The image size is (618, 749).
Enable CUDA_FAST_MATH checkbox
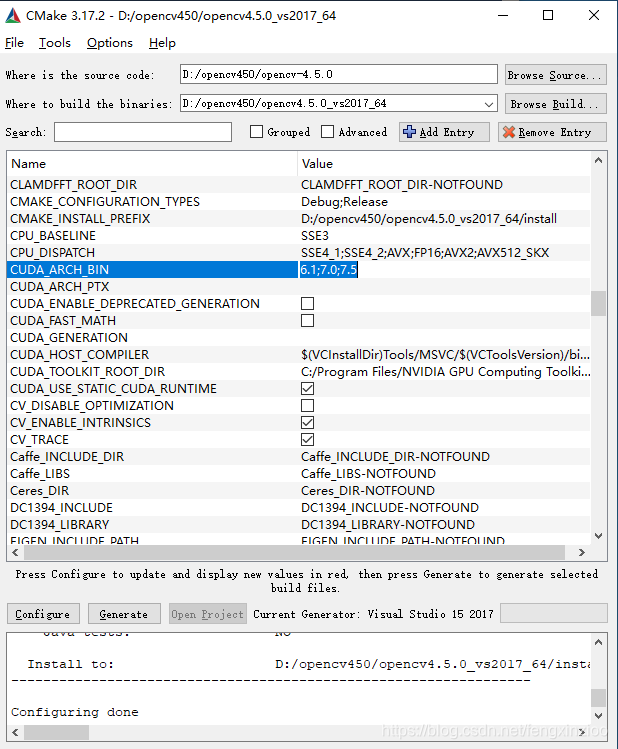(x=308, y=321)
